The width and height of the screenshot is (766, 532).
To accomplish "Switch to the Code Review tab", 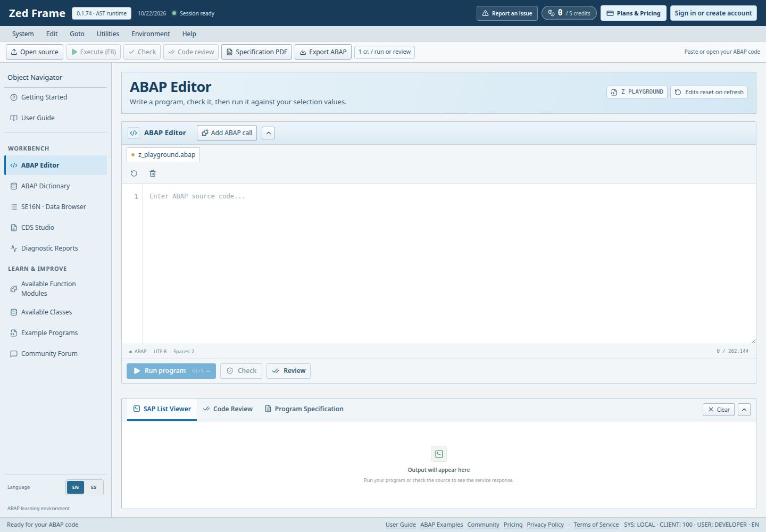I will pyautogui.click(x=228, y=409).
